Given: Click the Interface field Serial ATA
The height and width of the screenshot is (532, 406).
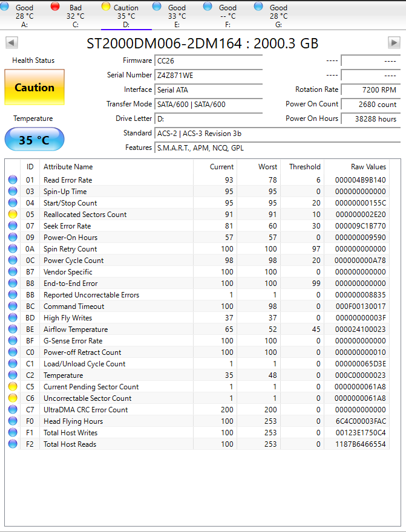Looking at the screenshot, I should [x=208, y=90].
